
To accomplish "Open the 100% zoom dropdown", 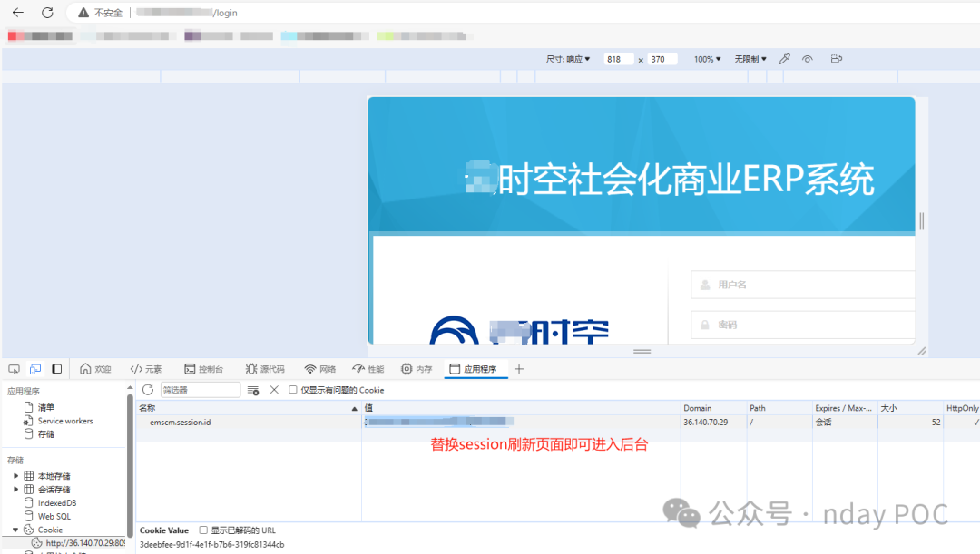I will (707, 59).
